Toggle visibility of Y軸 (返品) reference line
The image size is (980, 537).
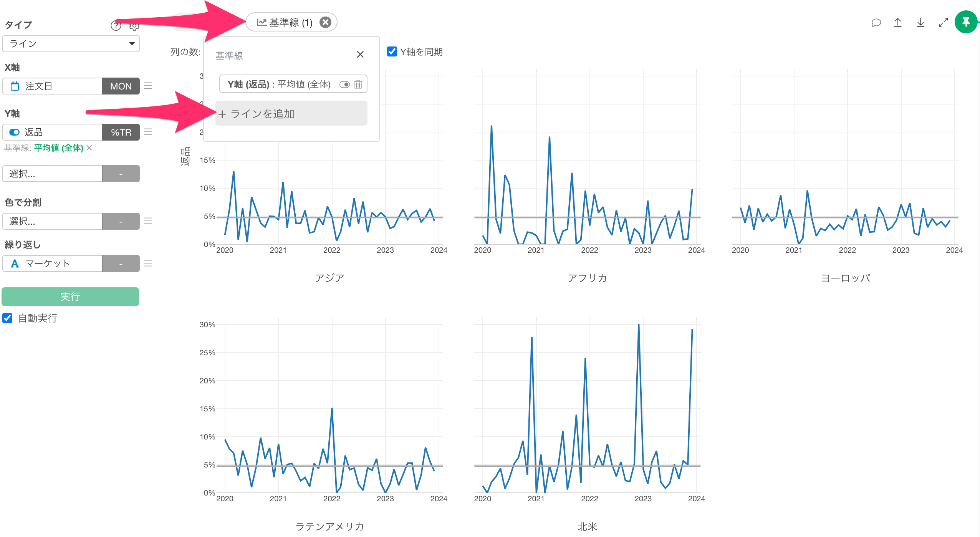point(344,84)
